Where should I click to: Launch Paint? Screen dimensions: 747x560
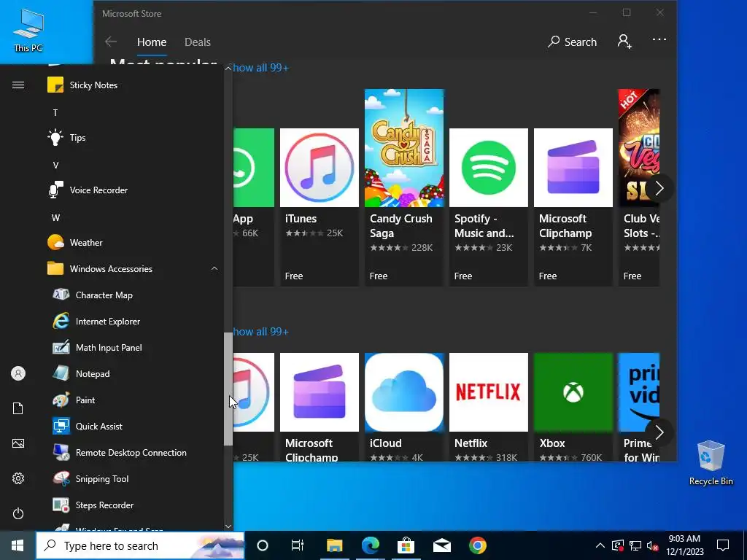point(133,400)
